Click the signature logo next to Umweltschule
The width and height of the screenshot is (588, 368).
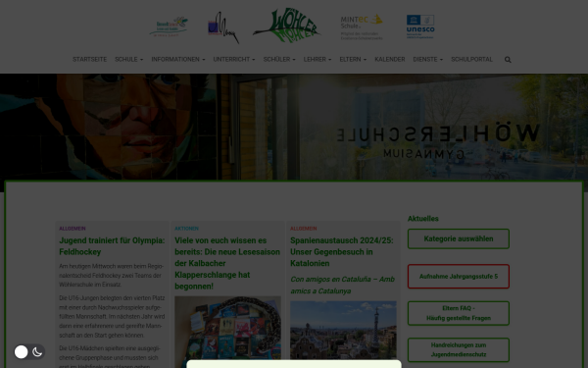click(223, 27)
